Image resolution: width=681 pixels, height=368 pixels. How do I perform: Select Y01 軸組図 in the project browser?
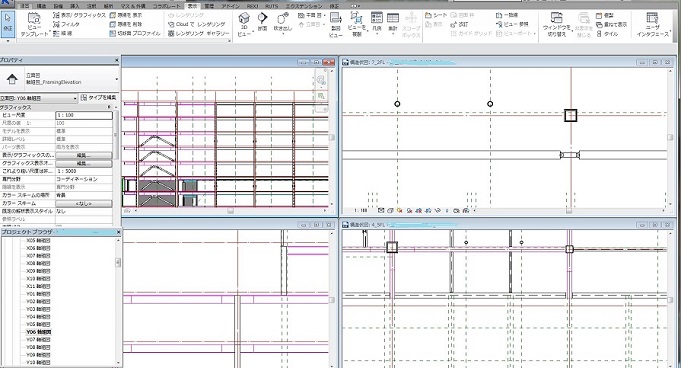[38, 294]
